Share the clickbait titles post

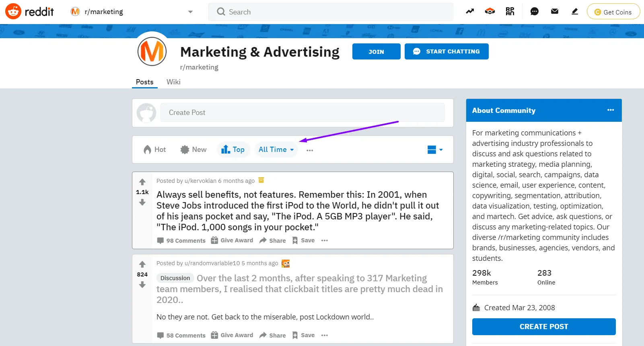pyautogui.click(x=273, y=335)
